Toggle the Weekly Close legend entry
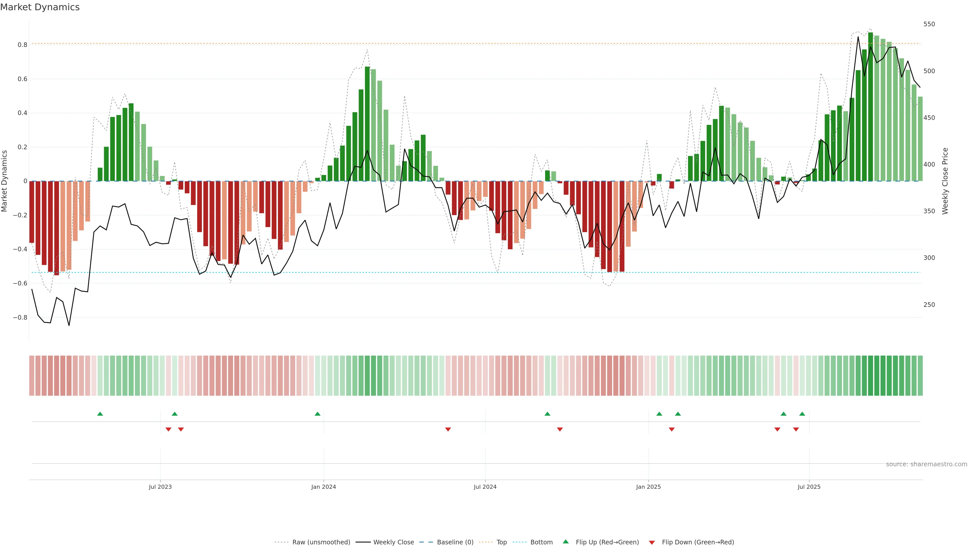This screenshot has height=551, width=980. 393,542
